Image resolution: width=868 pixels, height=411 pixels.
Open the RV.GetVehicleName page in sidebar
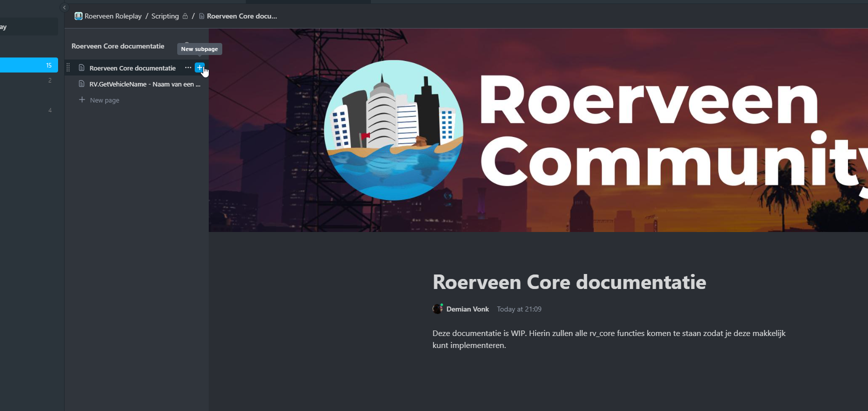(x=144, y=84)
